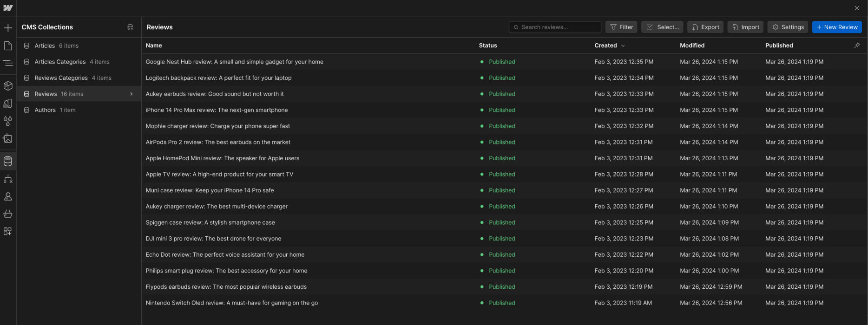This screenshot has height=325, width=868.
Task: Click the Filter button
Action: click(x=621, y=27)
